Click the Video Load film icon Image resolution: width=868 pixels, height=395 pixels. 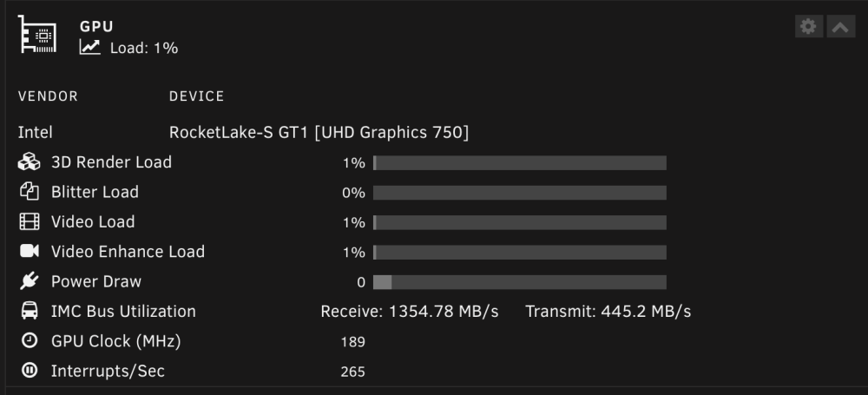30,221
